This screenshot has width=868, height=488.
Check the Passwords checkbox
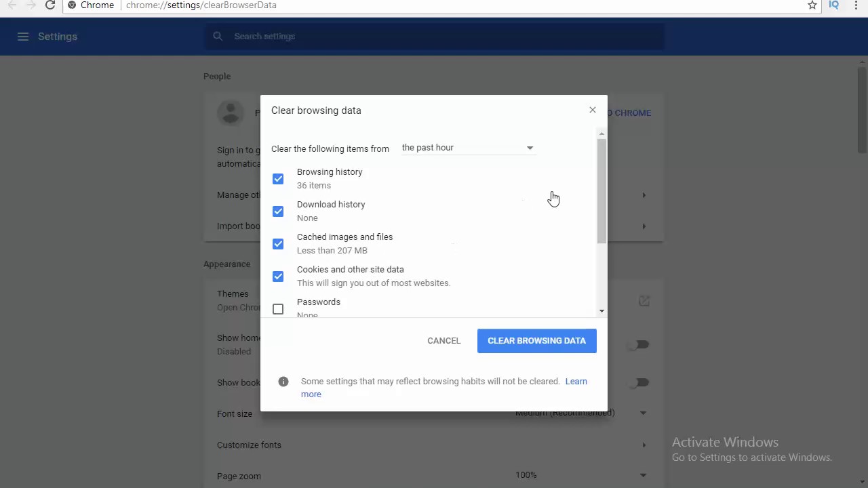278,309
